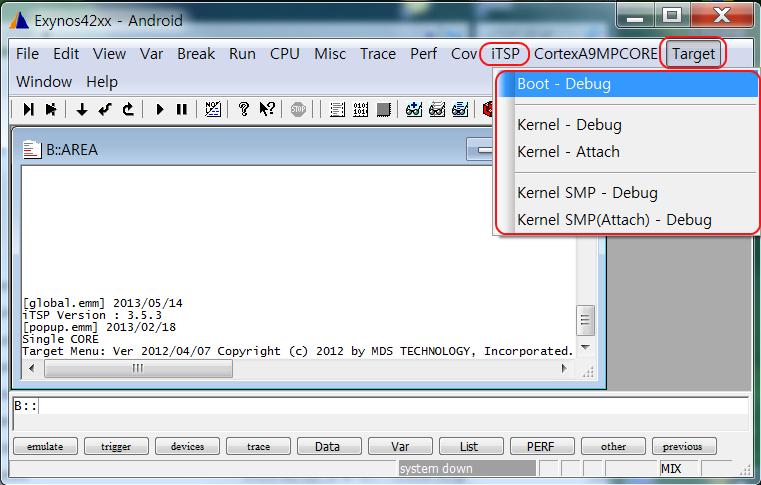
Task: Expand the Trace menu
Action: (x=377, y=54)
